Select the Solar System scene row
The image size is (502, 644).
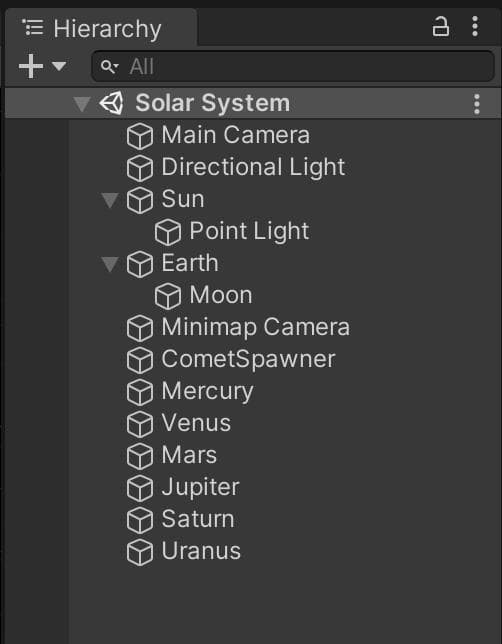253,103
